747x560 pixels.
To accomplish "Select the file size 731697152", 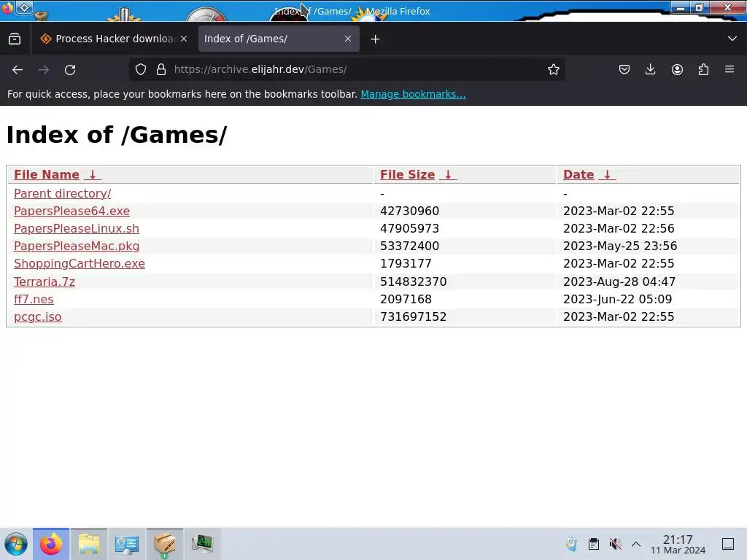I will [x=414, y=317].
